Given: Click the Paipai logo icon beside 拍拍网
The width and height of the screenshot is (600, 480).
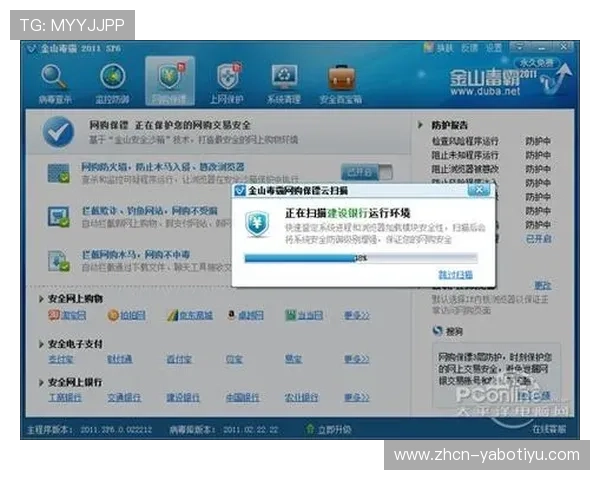Looking at the screenshot, I should click(113, 315).
